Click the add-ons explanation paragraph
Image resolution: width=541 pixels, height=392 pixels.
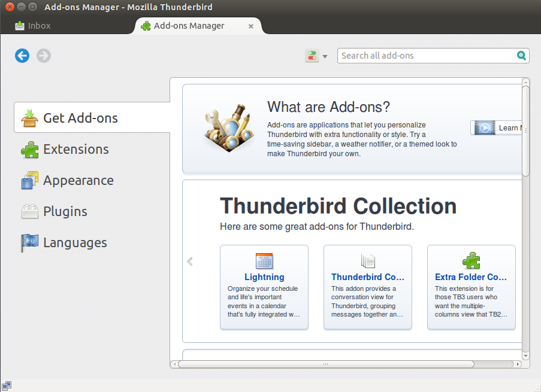tap(362, 139)
